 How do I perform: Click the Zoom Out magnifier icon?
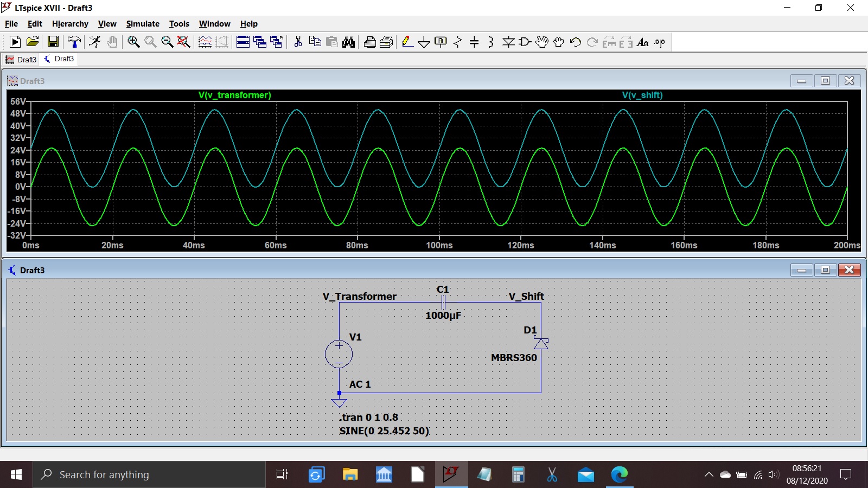167,42
